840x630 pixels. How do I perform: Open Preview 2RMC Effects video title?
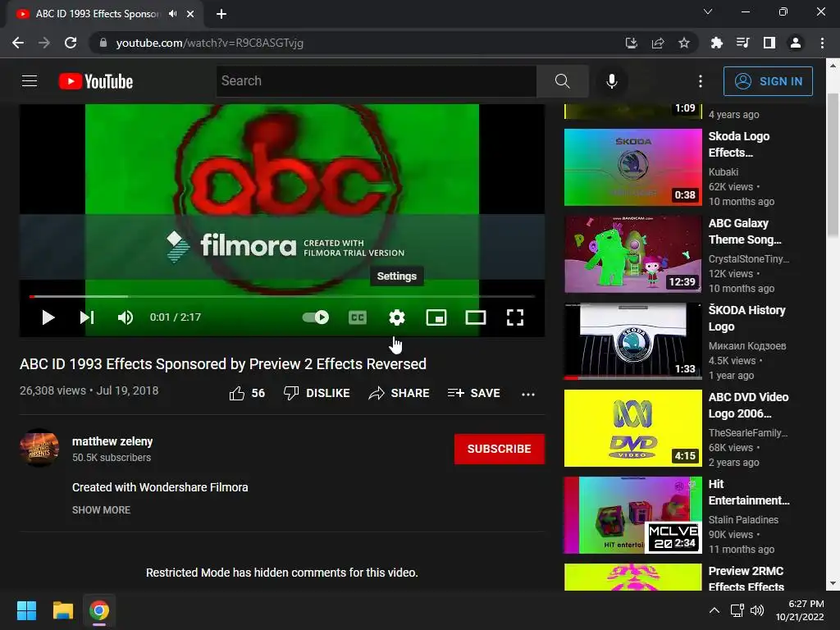click(x=746, y=578)
